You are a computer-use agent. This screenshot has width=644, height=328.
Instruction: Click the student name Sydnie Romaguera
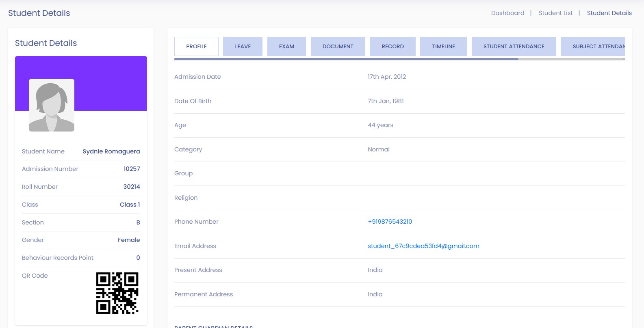(x=111, y=151)
